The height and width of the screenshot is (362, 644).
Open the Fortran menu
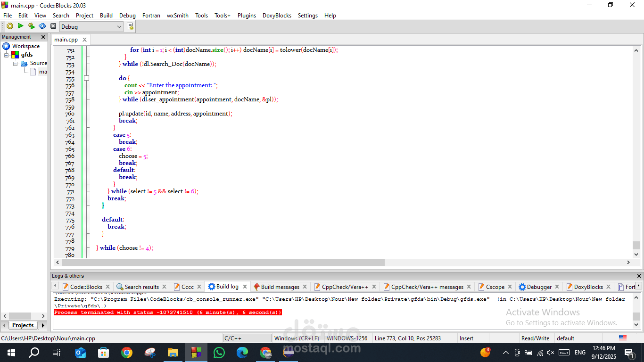151,16
